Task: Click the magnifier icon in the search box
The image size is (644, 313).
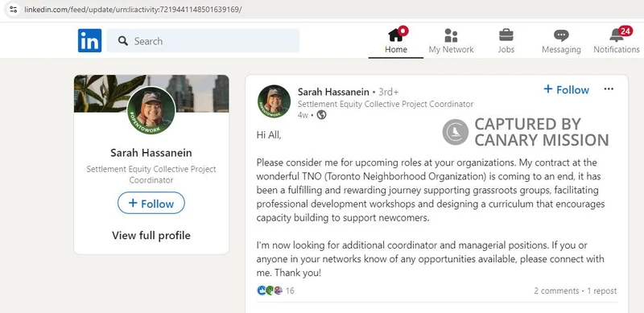Action: (123, 41)
